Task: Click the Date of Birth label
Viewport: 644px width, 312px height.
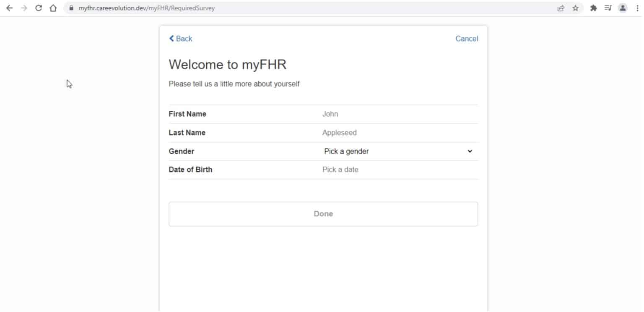Action: pyautogui.click(x=190, y=170)
